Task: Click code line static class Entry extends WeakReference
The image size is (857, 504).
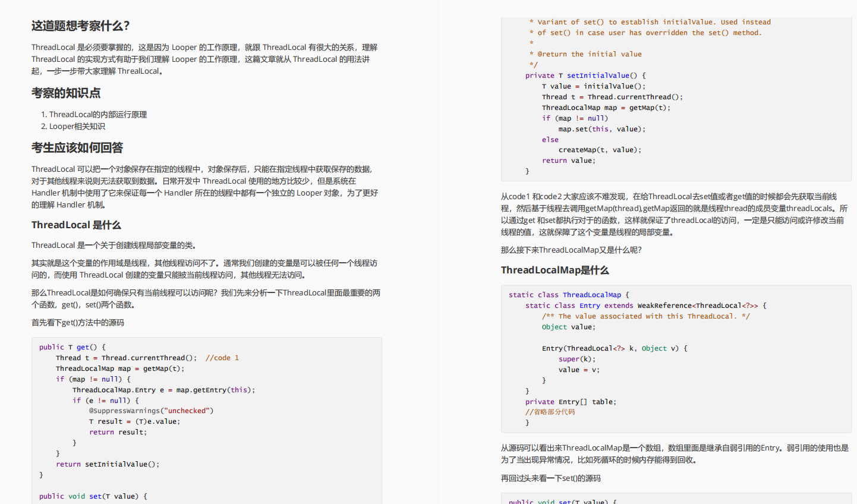Action: (x=646, y=305)
